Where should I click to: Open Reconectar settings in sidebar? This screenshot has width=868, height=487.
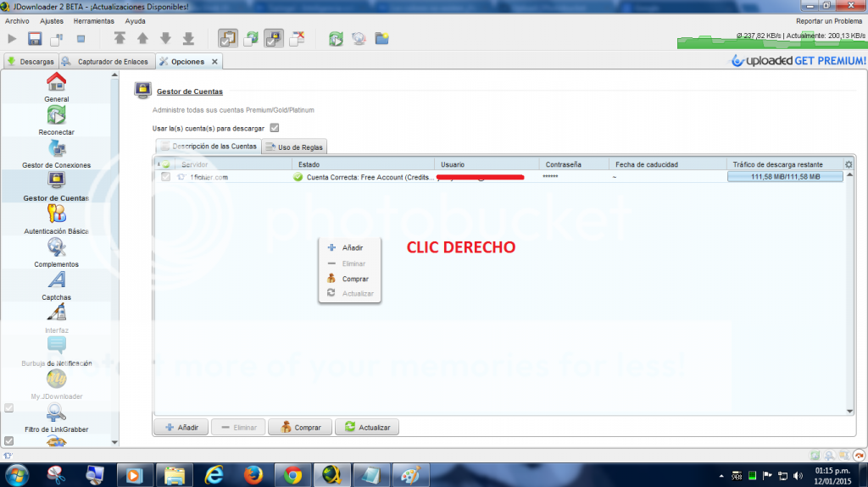[57, 120]
